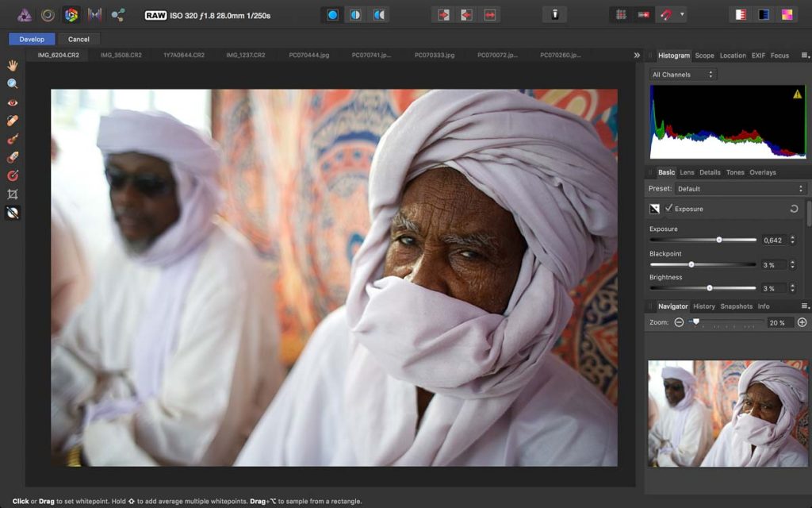Open the Liquify persona
Viewport: 812px width, 508px height.
(48, 14)
